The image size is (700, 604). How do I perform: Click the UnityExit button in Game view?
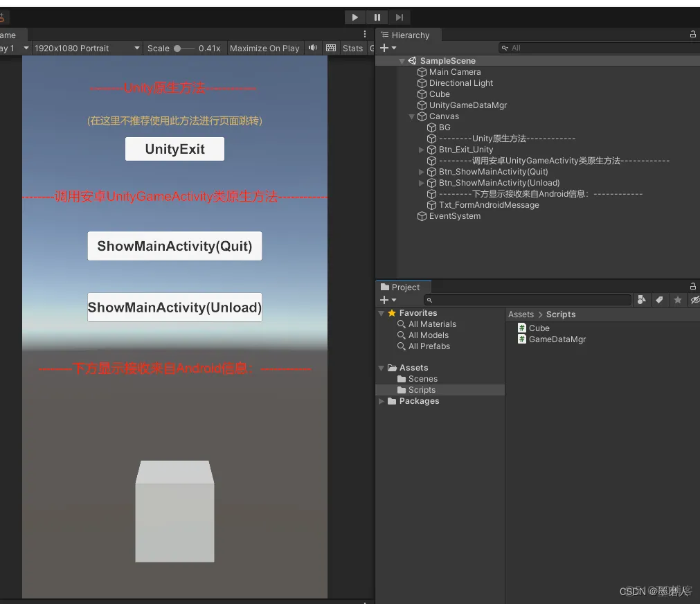(174, 149)
